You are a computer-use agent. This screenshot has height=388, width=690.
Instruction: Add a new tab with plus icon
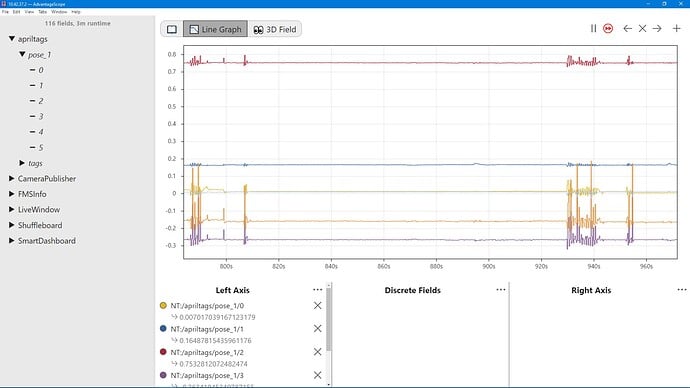tap(676, 29)
